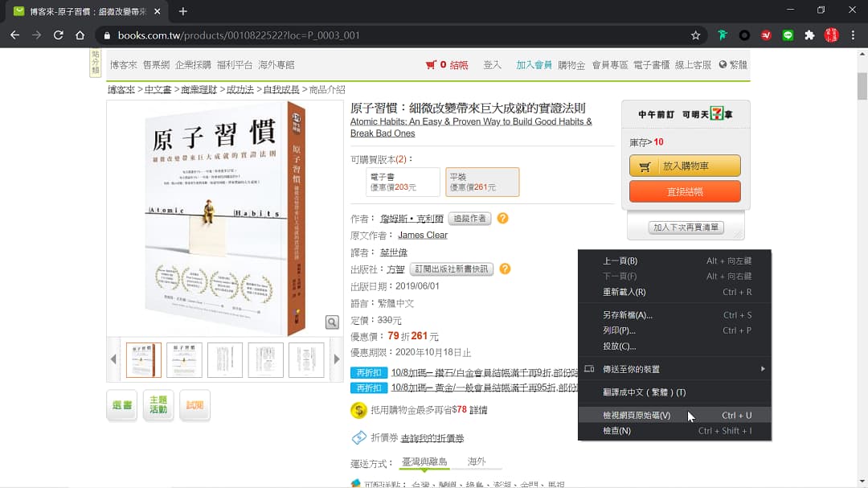Expand the 站分類 side tab
This screenshot has width=868, height=488.
(x=95, y=62)
